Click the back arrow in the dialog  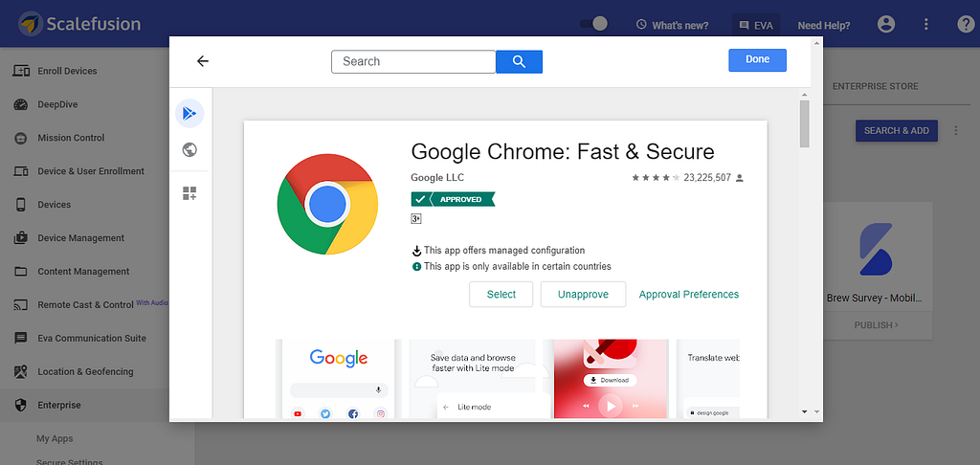point(203,61)
